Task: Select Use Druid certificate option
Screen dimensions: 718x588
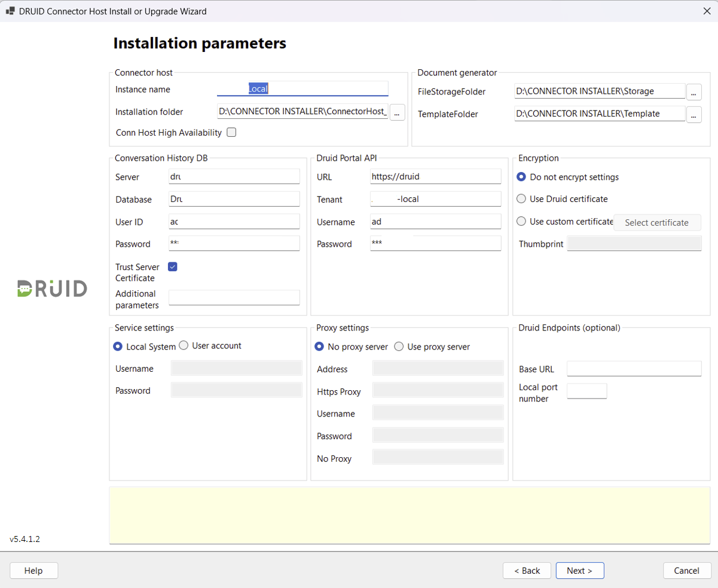Action: click(521, 199)
